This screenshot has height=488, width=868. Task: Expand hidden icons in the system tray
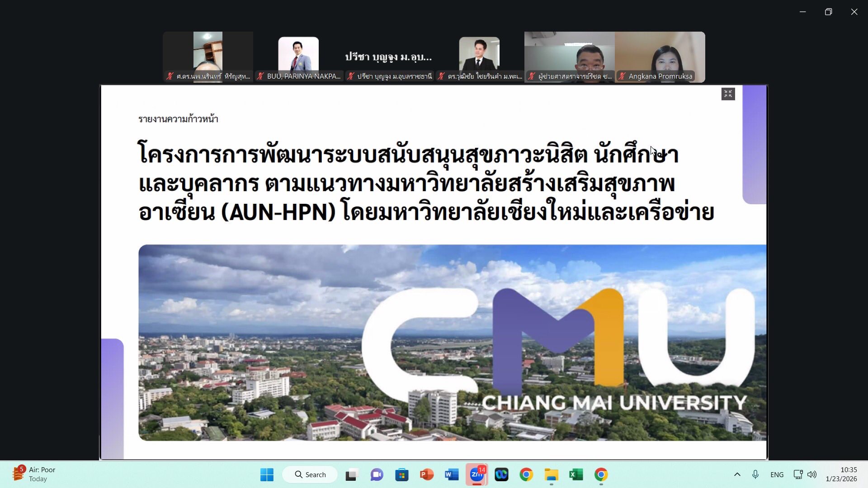click(737, 474)
